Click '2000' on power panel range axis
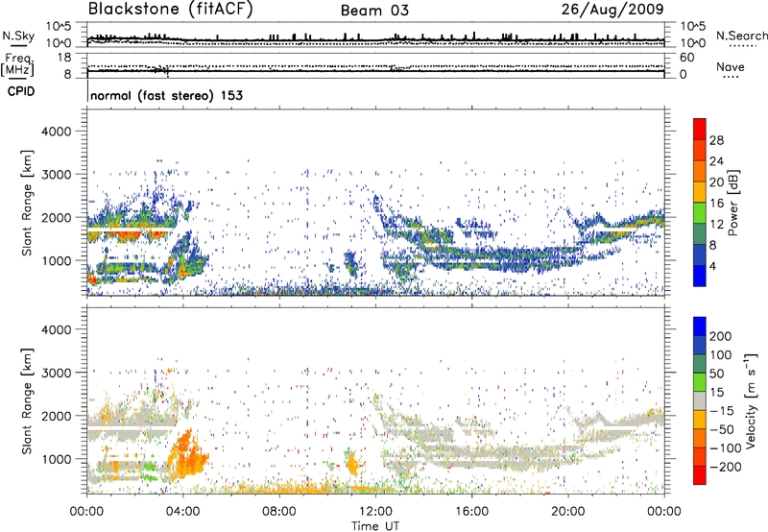The height and width of the screenshot is (532, 768). [x=57, y=217]
